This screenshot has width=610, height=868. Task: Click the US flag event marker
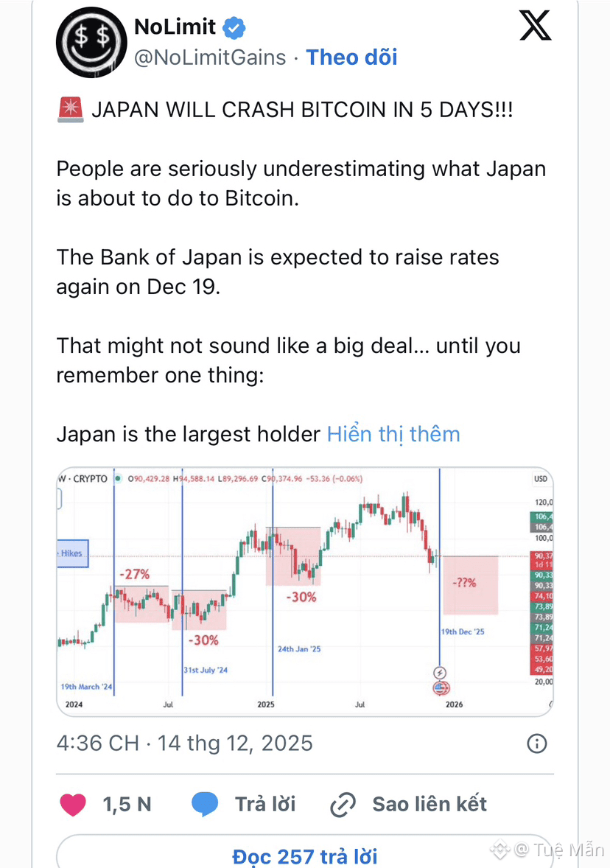click(441, 688)
